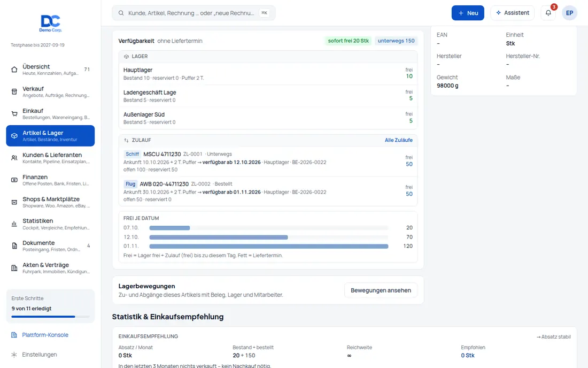Image resolution: width=588 pixels, height=368 pixels.
Task: Click the Shops & Marktplätze icon
Action: [x=14, y=202]
